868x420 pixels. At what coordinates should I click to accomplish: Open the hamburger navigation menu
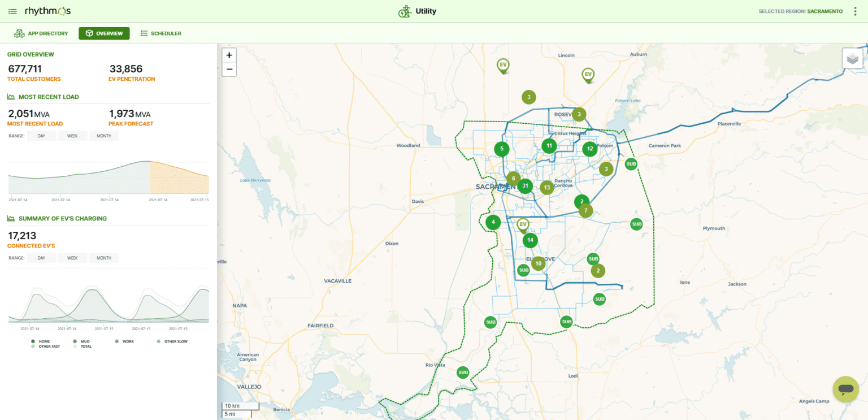[12, 11]
